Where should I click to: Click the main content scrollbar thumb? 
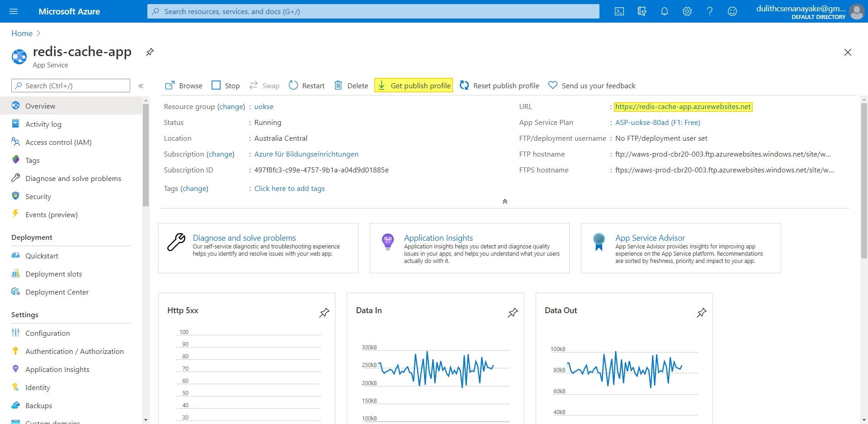(864, 181)
